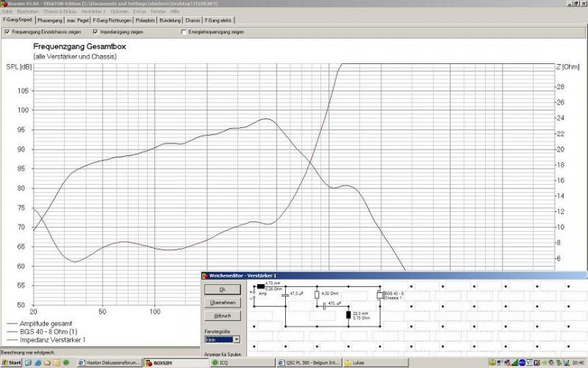Click the Amp input terminal symbol
Screen dimensions: 588x368
point(253,295)
